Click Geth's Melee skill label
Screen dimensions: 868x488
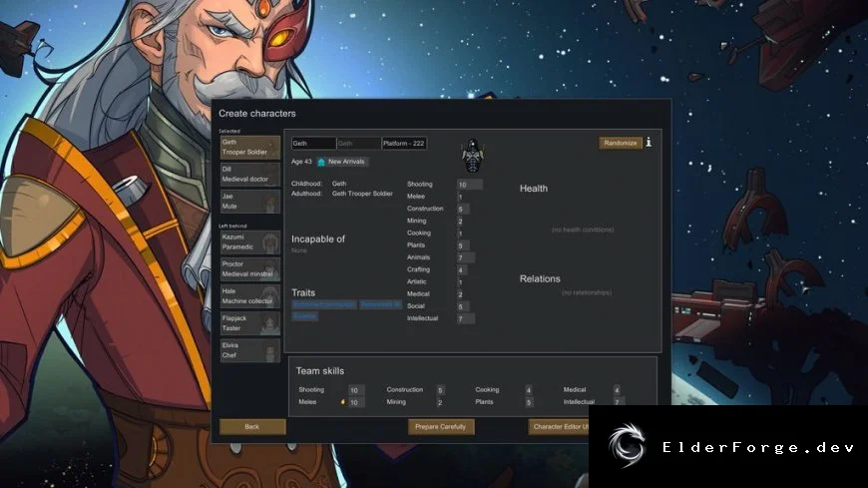(416, 196)
